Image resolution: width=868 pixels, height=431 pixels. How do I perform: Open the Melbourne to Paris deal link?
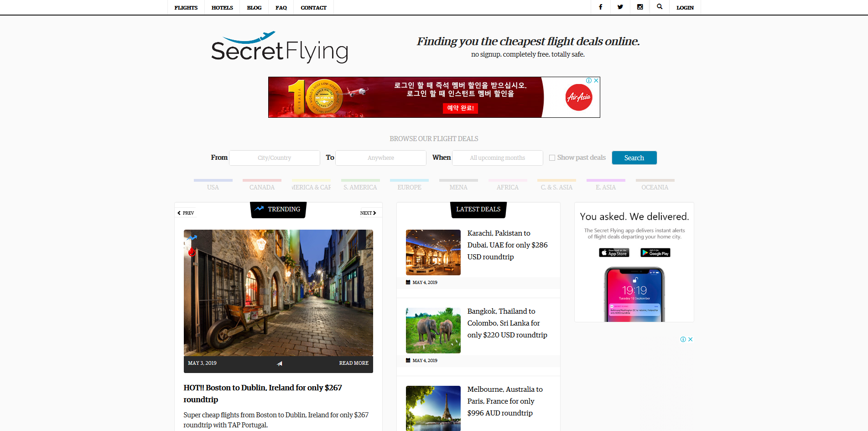[505, 401]
